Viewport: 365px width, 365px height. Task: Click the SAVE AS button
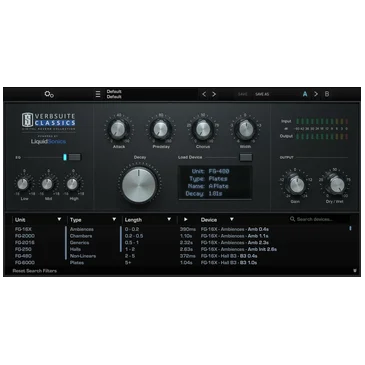coord(262,94)
